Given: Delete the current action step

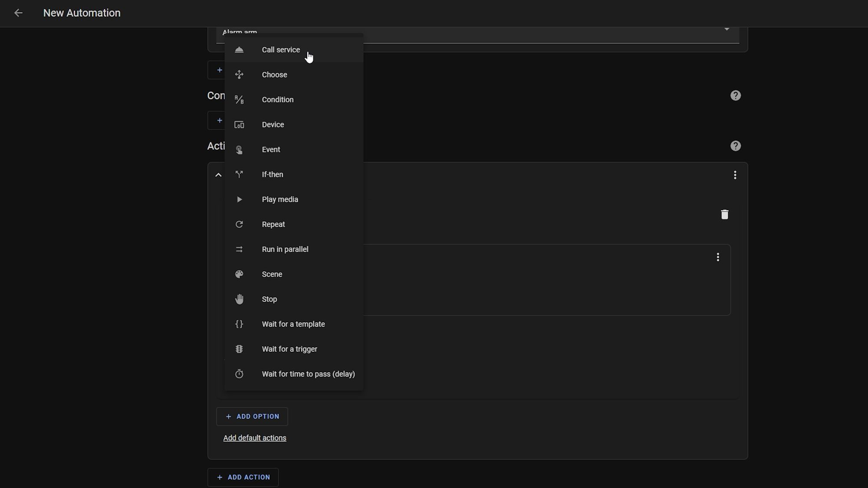Looking at the screenshot, I should (x=725, y=215).
